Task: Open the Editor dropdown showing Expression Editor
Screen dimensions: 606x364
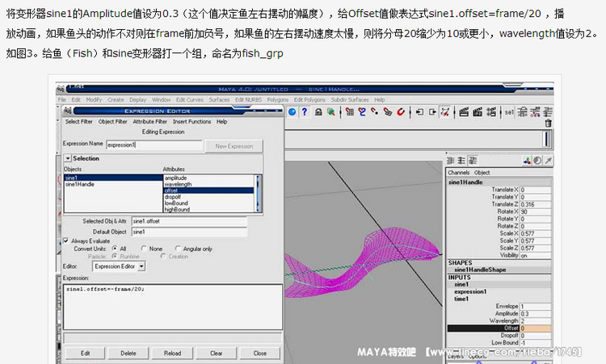Action: 119,266
